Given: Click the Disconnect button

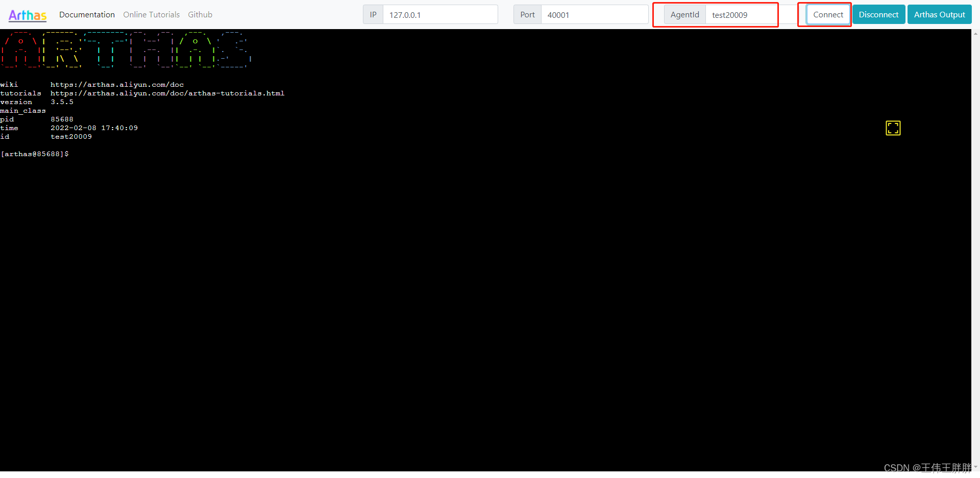Looking at the screenshot, I should pyautogui.click(x=878, y=15).
